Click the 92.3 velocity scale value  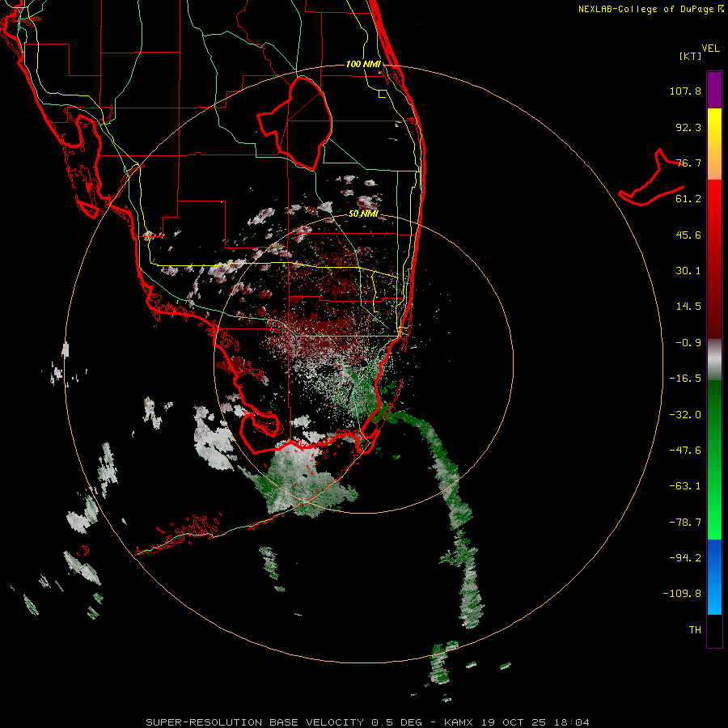tap(688, 127)
